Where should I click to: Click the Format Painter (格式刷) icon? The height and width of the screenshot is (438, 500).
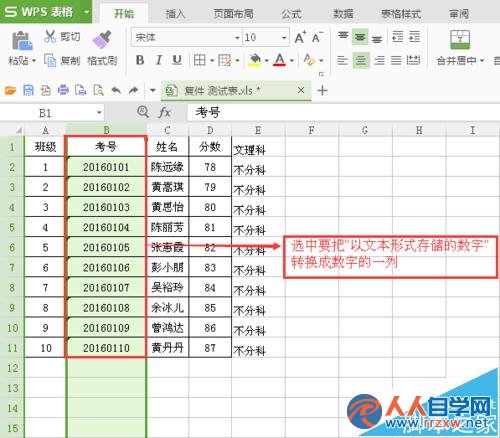point(102,40)
